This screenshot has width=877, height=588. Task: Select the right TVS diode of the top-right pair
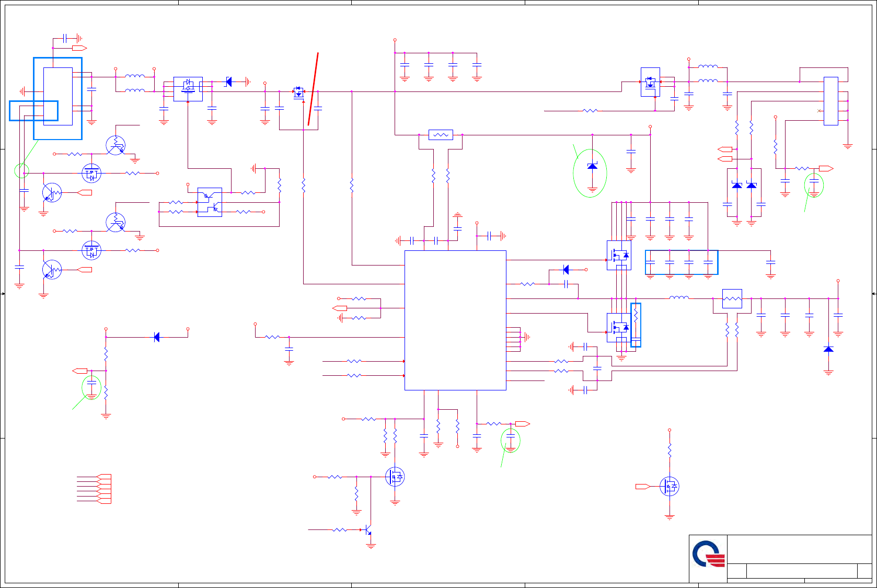[752, 185]
